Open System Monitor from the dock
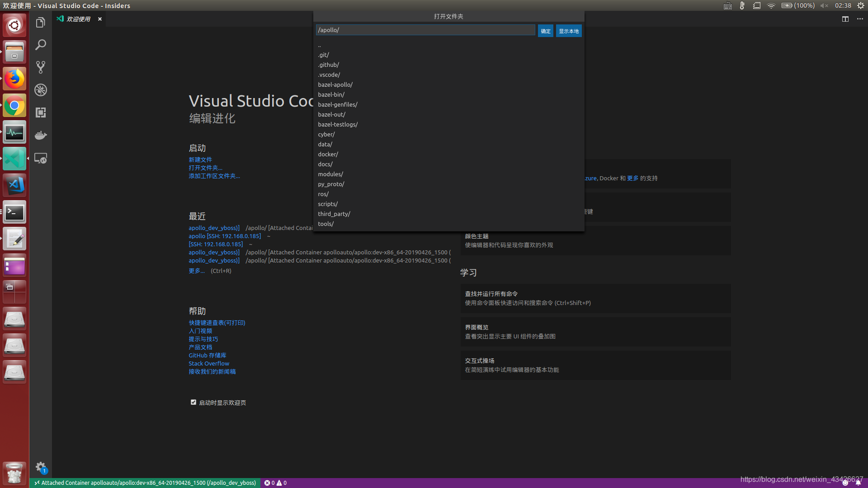 pos(14,132)
